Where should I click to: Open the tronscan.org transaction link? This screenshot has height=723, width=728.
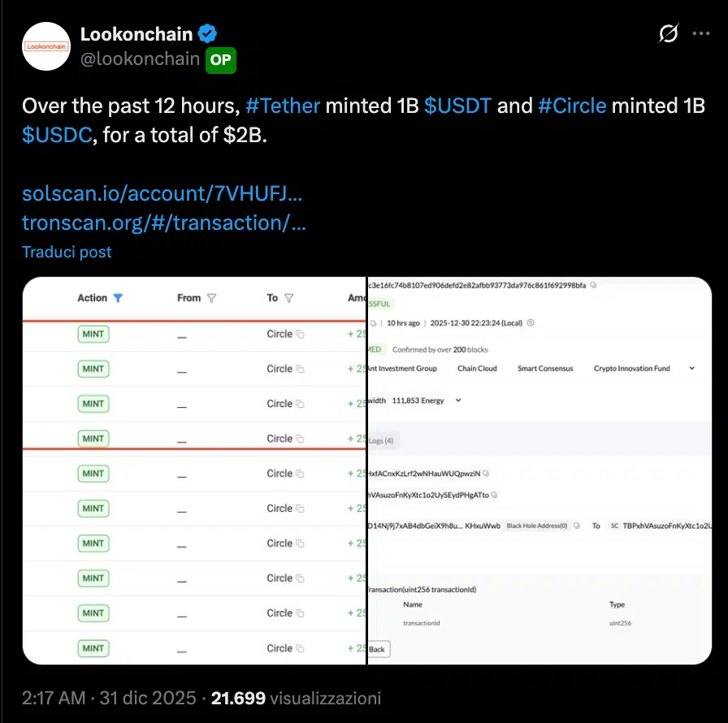click(163, 223)
